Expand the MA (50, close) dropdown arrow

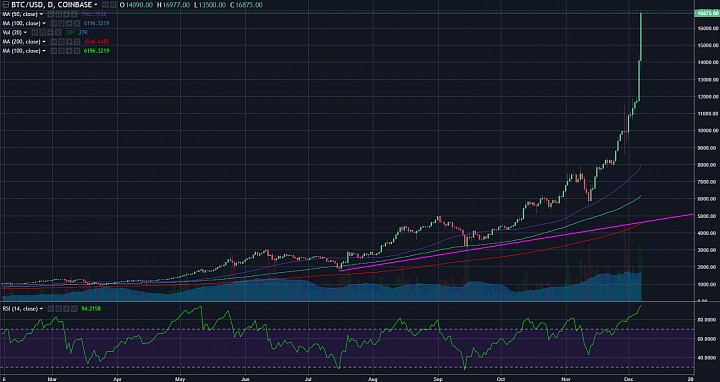click(41, 14)
